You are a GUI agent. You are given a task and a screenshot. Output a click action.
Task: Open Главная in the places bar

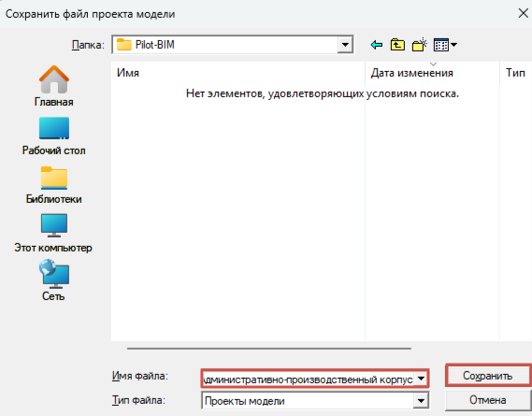click(53, 86)
